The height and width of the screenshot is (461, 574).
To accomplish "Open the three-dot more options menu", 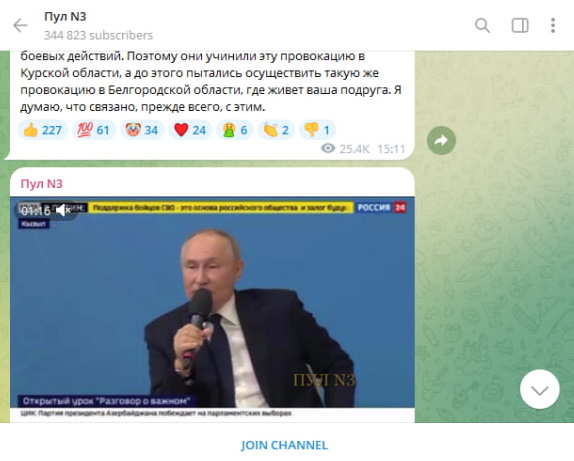I will click(553, 26).
